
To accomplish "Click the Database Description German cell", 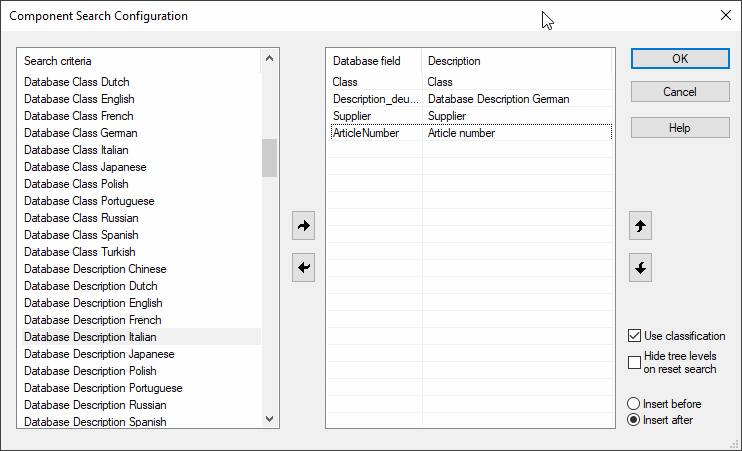I will click(517, 99).
